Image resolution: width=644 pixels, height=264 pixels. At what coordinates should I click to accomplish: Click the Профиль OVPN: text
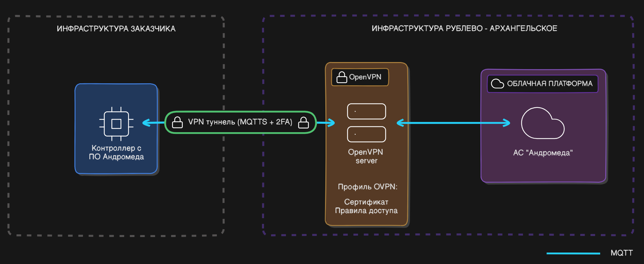(x=368, y=187)
